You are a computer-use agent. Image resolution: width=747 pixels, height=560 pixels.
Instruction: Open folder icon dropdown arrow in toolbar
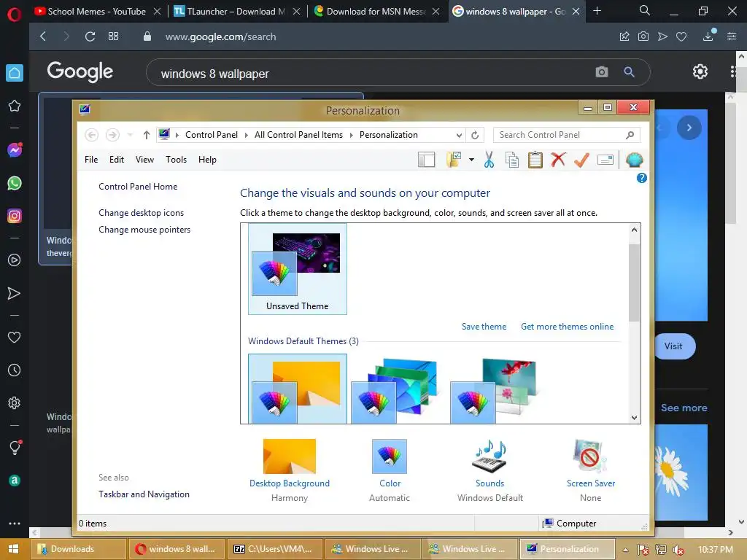(471, 160)
